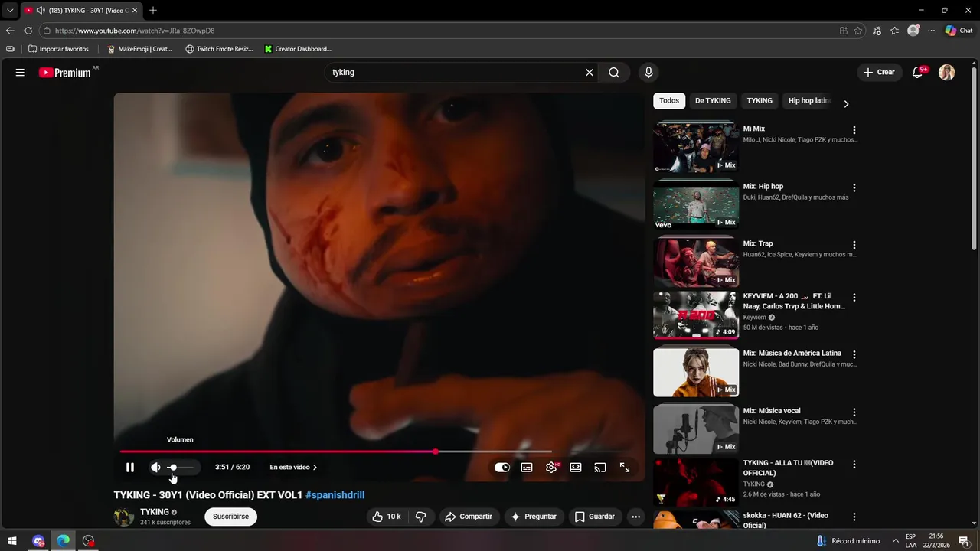Image resolution: width=980 pixels, height=551 pixels.
Task: Select the 'De TYKING' filter chip
Action: click(x=713, y=101)
